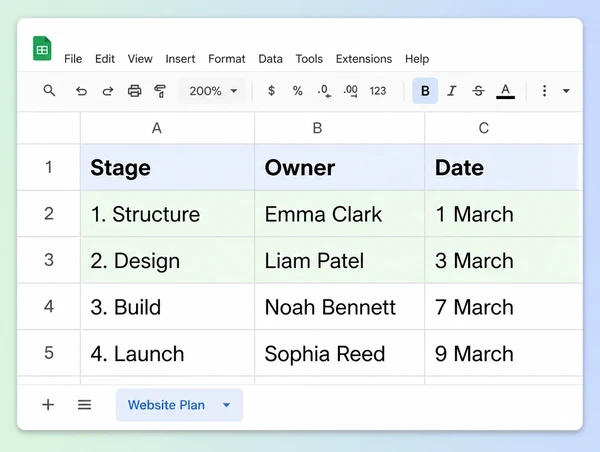Select cell '9 March'
The image size is (600, 452).
tap(504, 353)
